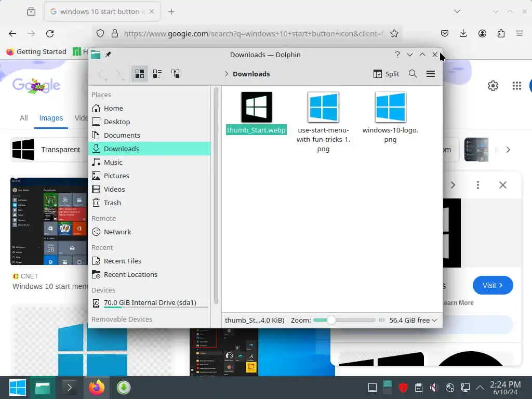Open Trash in the Places panel
The width and height of the screenshot is (532, 399).
(x=149, y=203)
